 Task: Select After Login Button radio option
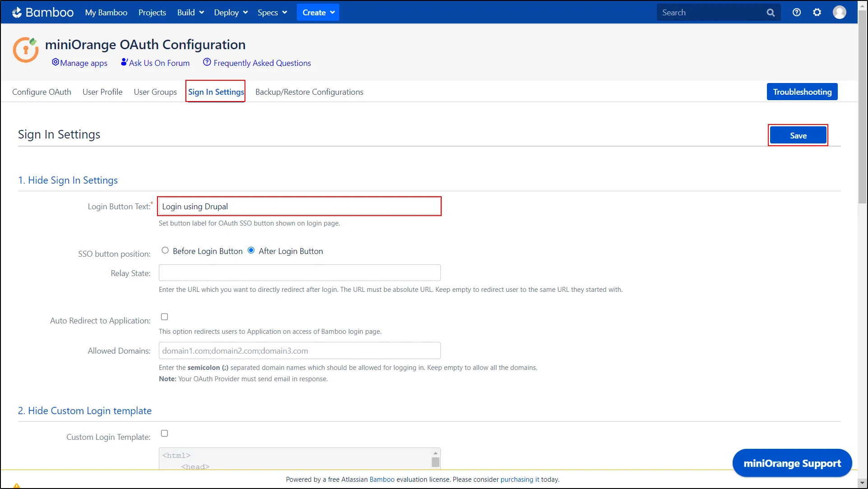[x=251, y=250]
